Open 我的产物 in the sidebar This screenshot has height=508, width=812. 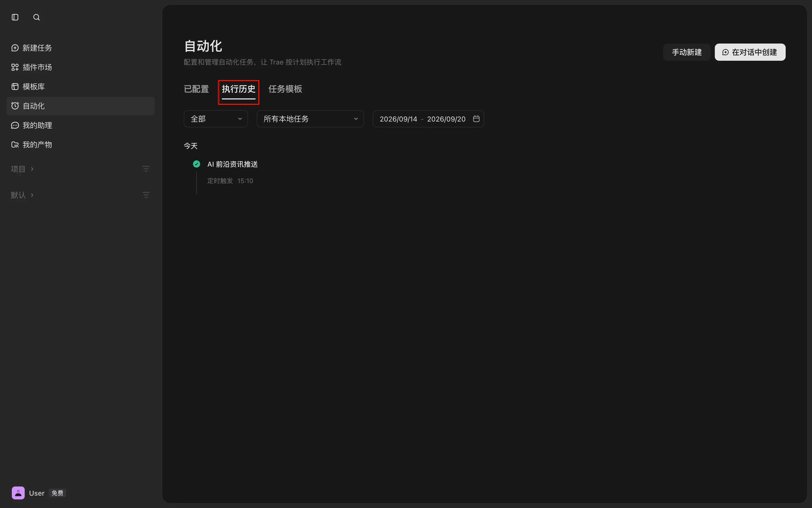(x=81, y=145)
